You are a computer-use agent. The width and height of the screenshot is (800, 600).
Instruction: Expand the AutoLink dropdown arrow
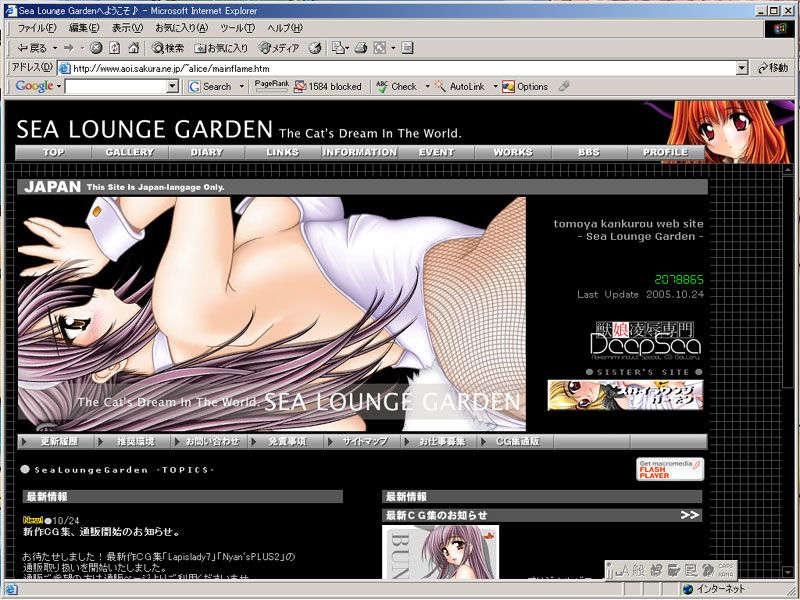point(495,87)
